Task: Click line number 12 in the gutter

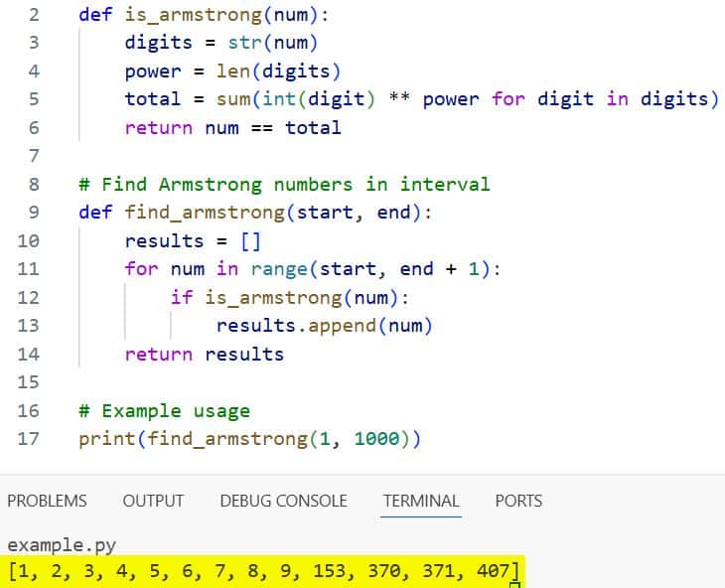Action: (x=28, y=297)
